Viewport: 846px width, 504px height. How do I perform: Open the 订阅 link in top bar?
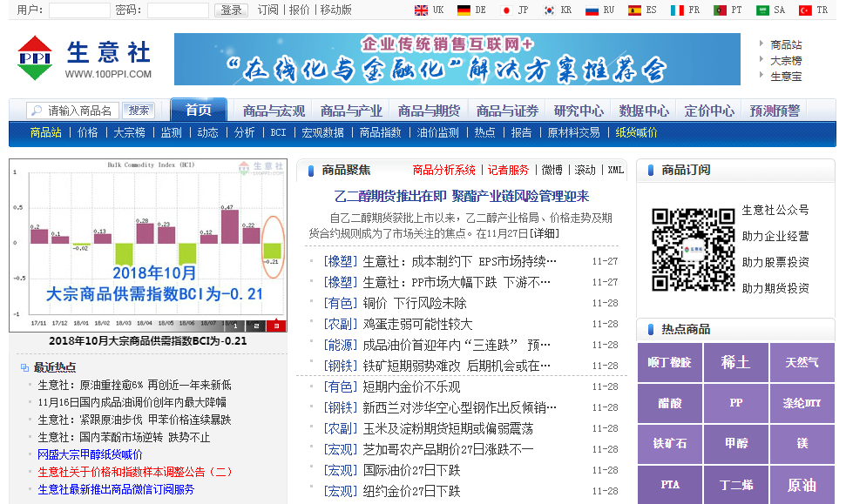click(268, 10)
